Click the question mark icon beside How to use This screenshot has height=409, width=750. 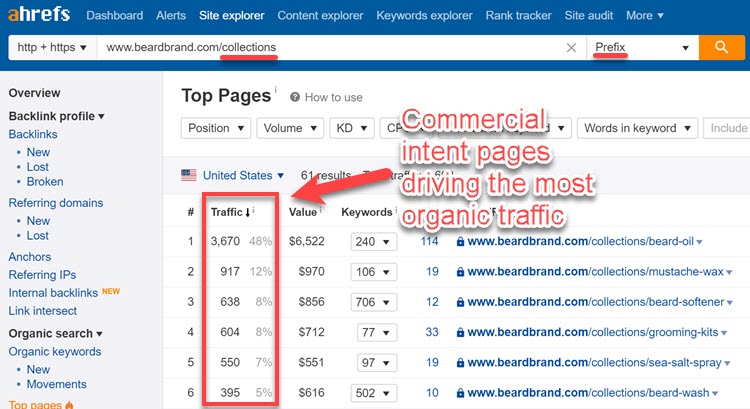coord(295,97)
